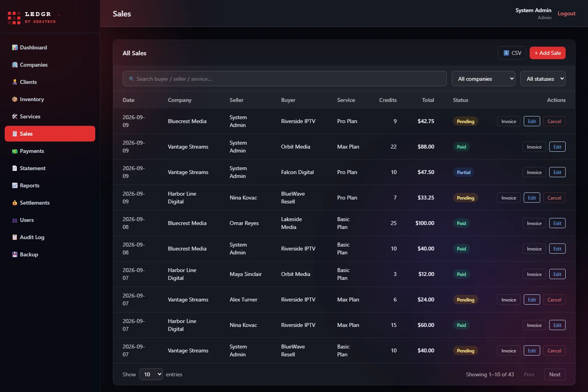
Task: Click the Companies building icon
Action: [15, 65]
